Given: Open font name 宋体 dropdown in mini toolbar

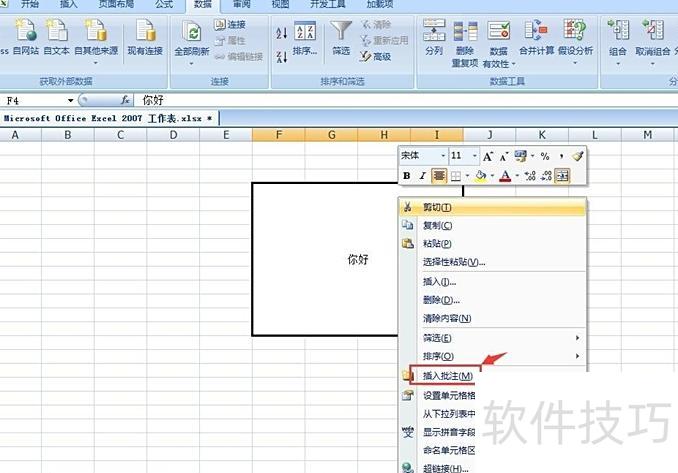Looking at the screenshot, I should point(443,156).
